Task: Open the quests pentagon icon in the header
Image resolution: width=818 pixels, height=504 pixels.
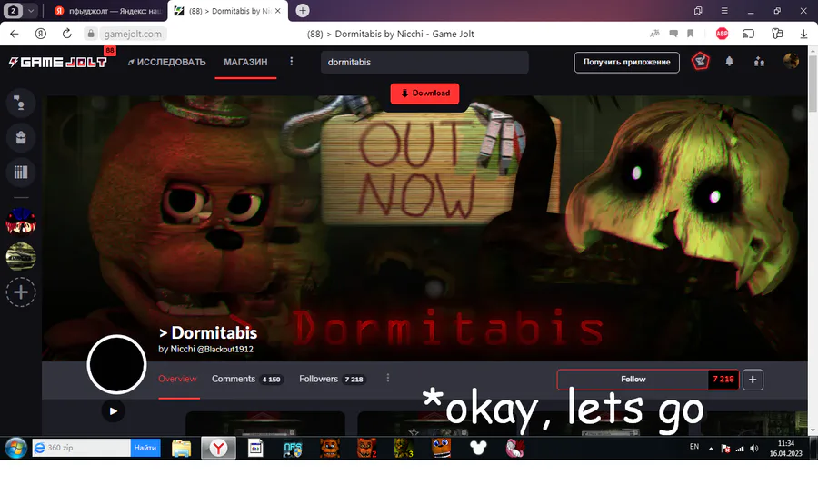Action: tap(700, 62)
